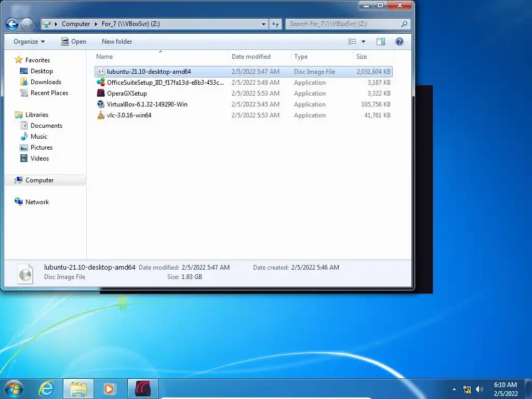This screenshot has width=532, height=399.
Task: Click the Forward navigation arrow button
Action: coord(26,24)
